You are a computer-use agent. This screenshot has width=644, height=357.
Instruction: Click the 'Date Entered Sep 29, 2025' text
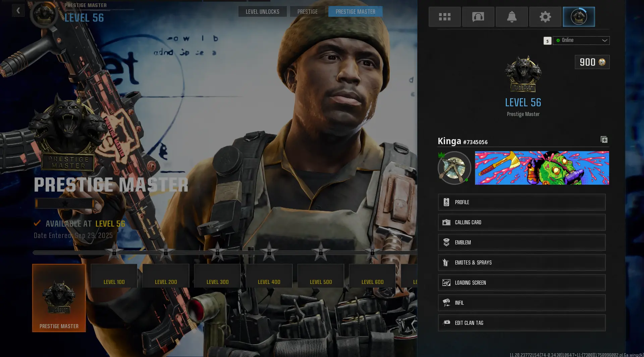click(73, 236)
